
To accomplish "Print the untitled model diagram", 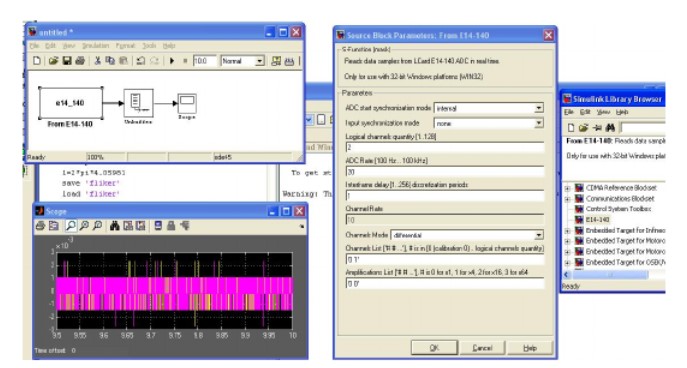I will [80, 61].
